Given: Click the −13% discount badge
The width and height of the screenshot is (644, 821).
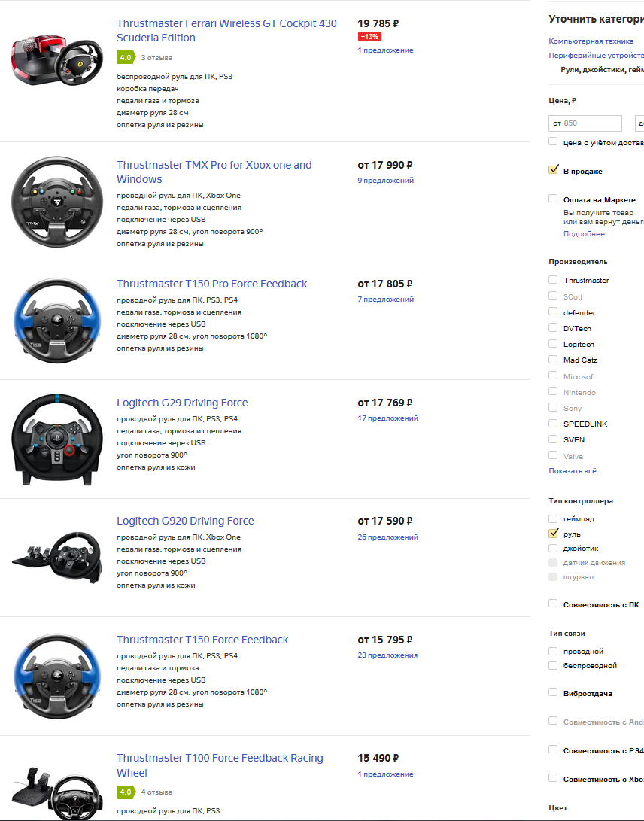Looking at the screenshot, I should [x=369, y=37].
